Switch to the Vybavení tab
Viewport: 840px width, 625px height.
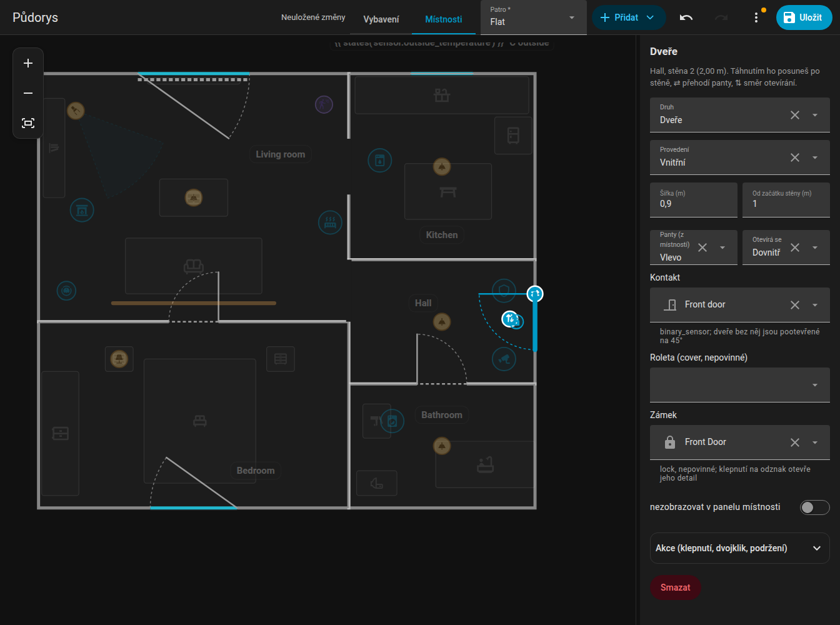381,19
